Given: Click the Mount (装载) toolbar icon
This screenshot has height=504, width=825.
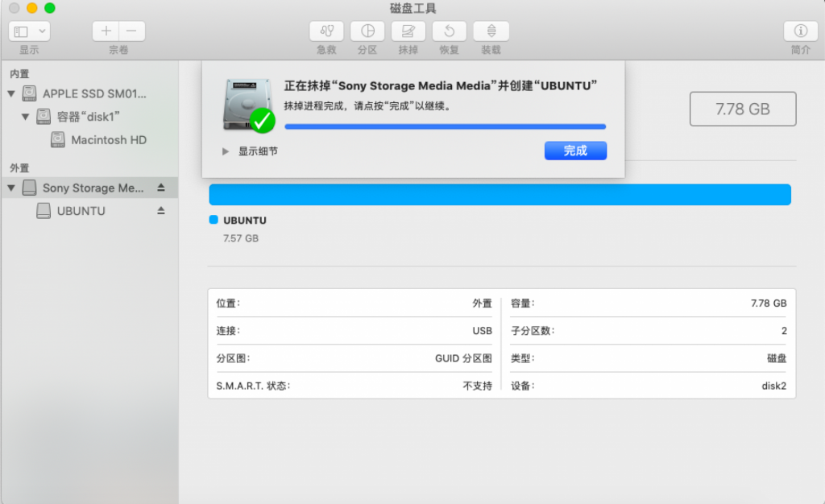Looking at the screenshot, I should point(491,31).
